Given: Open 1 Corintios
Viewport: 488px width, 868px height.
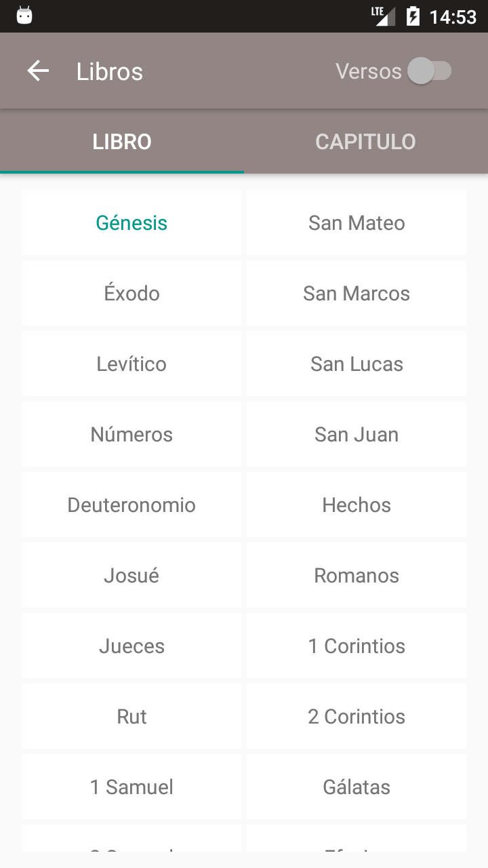Looking at the screenshot, I should [x=357, y=646].
